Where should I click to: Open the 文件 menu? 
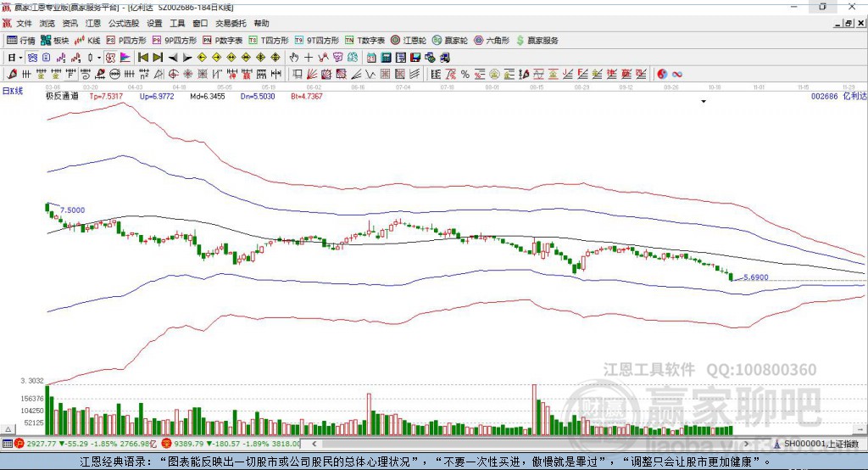pos(25,23)
